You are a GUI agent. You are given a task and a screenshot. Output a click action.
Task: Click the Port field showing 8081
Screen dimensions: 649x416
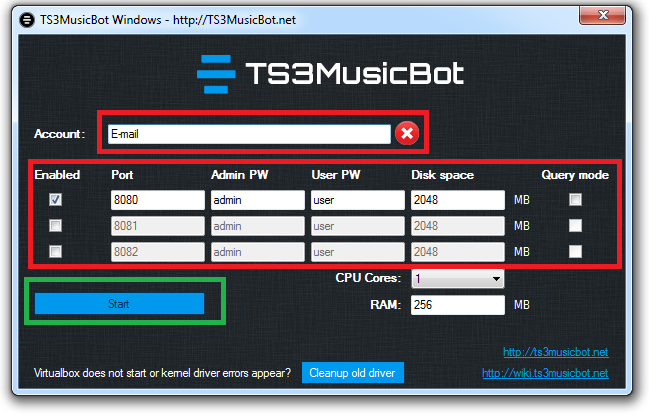158,226
